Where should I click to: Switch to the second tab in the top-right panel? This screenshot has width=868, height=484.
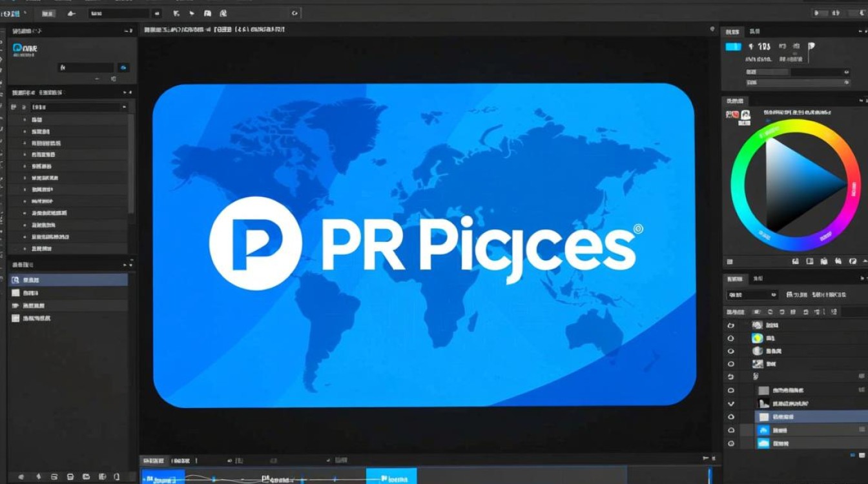click(x=754, y=31)
